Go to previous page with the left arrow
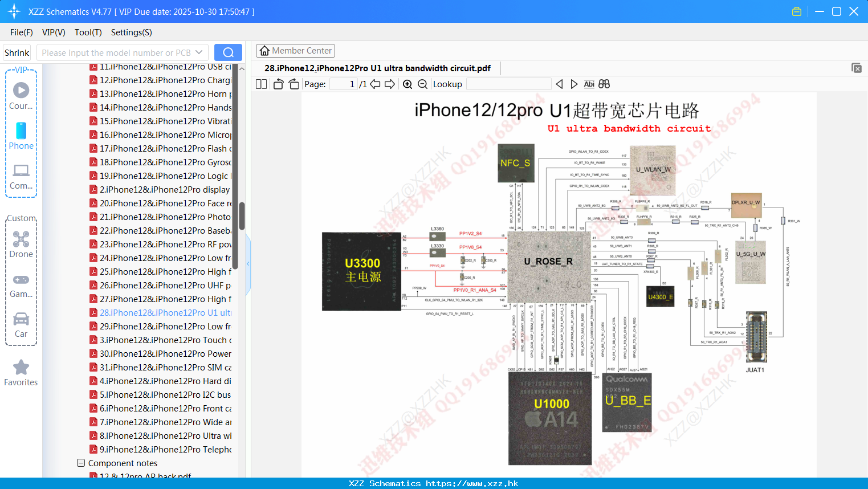868x489 pixels. point(375,84)
